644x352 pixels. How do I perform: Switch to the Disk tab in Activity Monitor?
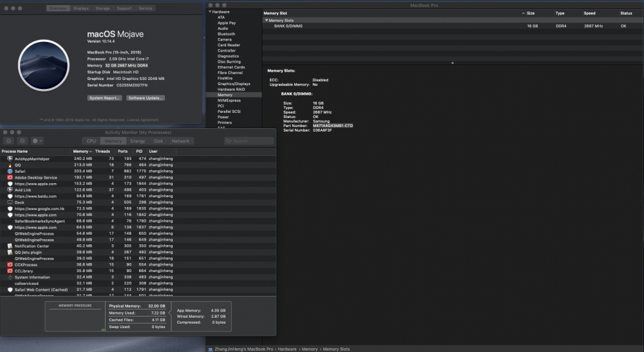158,141
